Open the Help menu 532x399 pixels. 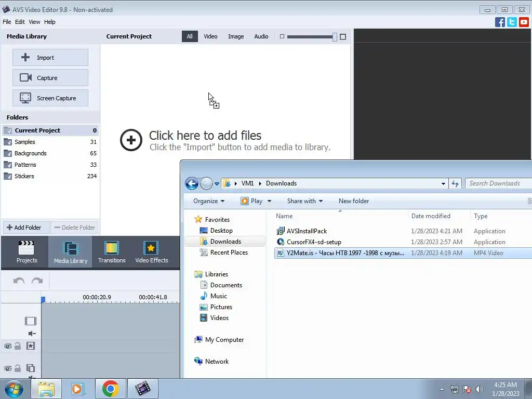(x=49, y=22)
